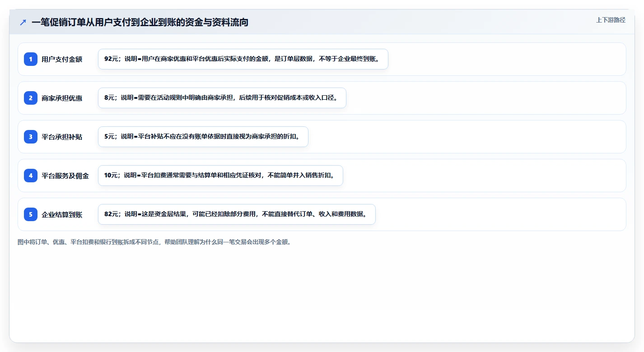
Task: Open the 82元 资金层结果 description box
Action: coord(237,214)
